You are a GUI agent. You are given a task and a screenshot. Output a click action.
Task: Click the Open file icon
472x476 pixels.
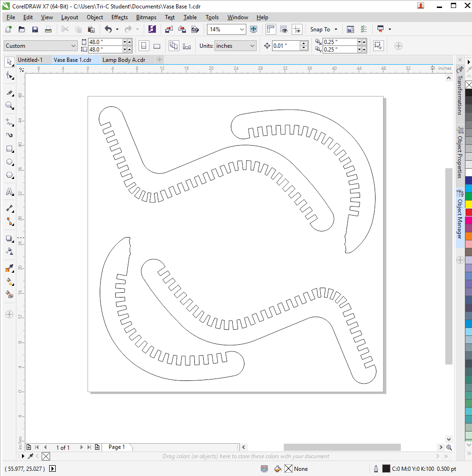[x=22, y=30]
